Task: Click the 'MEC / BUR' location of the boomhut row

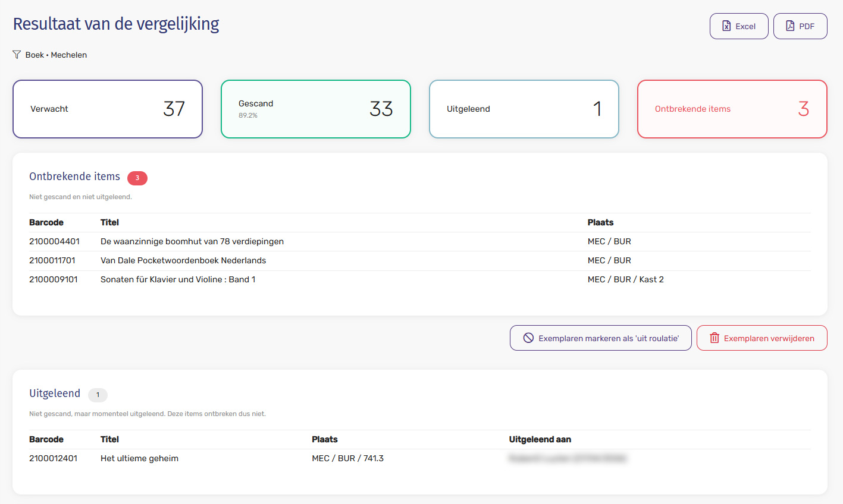Action: (x=609, y=241)
